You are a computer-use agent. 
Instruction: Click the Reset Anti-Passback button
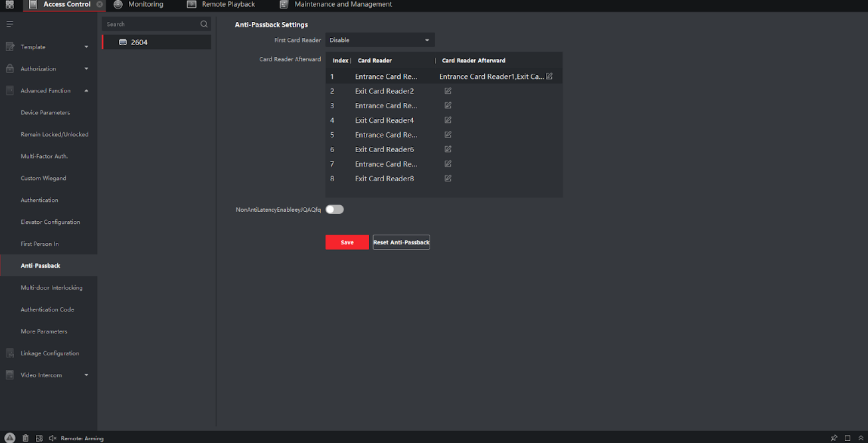click(x=401, y=242)
